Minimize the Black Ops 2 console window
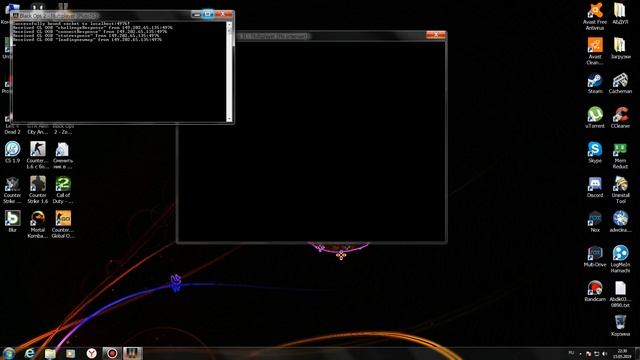The height and width of the screenshot is (360, 640). [196, 14]
